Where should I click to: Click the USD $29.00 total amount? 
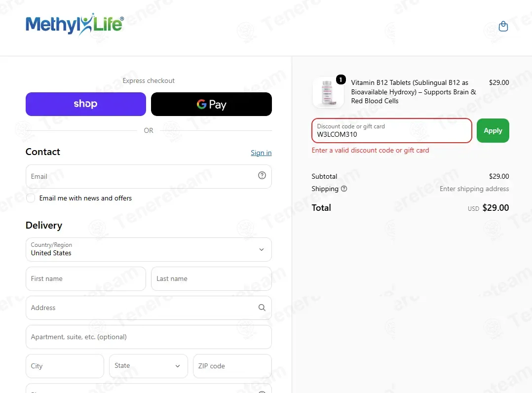488,208
